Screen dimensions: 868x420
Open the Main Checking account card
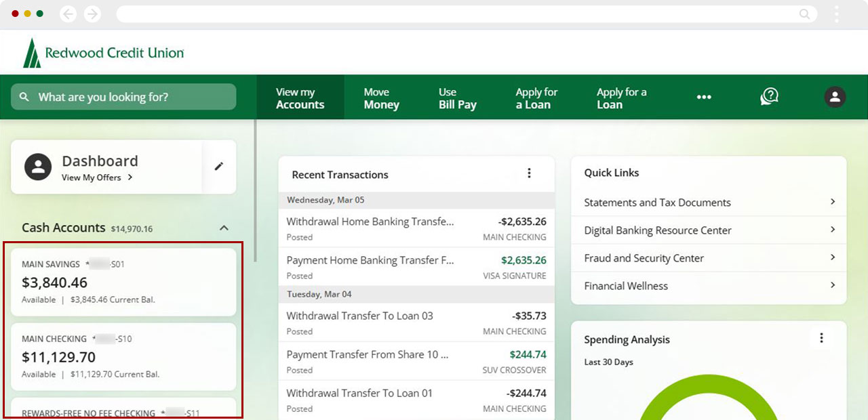(123, 356)
